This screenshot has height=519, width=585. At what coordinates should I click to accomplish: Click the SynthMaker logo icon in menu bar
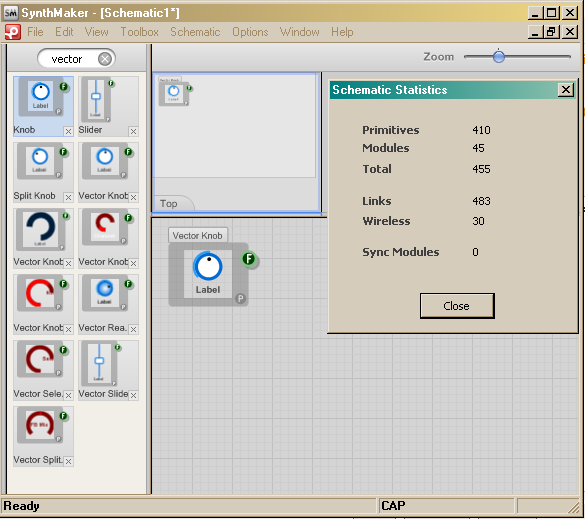(12, 32)
